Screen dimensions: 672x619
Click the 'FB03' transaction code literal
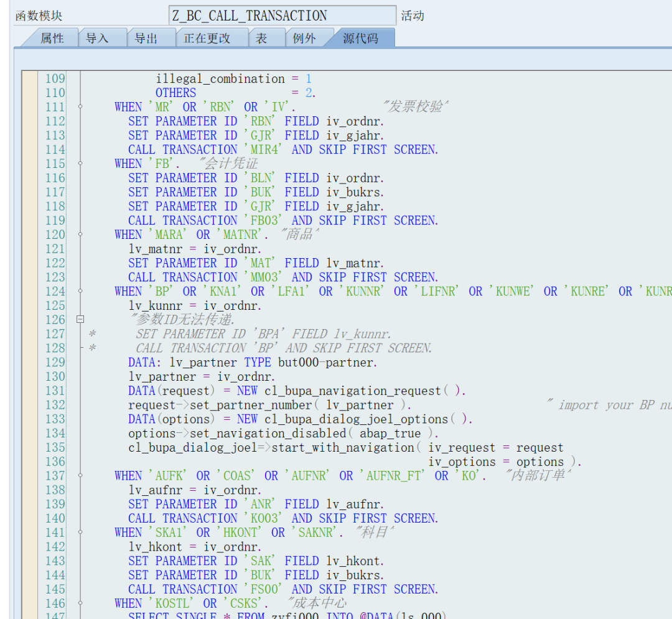(263, 220)
